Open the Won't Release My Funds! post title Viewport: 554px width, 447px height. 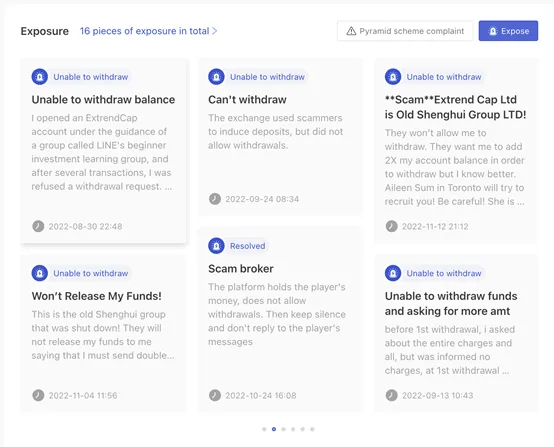pyautogui.click(x=96, y=296)
